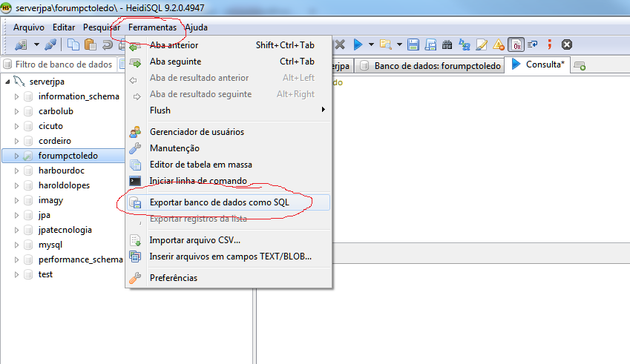Expand the carbolub database node
The width and height of the screenshot is (630, 364).
(16, 111)
